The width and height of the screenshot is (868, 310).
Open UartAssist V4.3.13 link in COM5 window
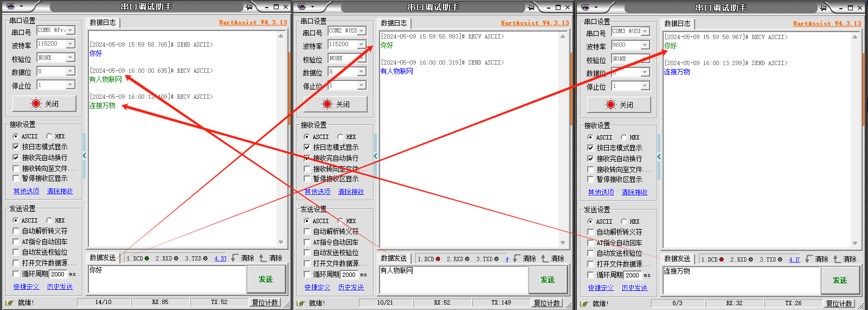tap(253, 23)
